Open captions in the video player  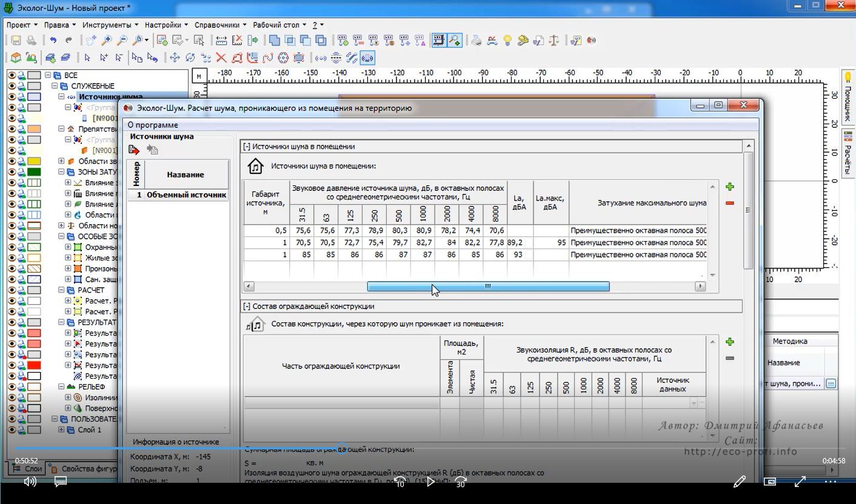[60, 482]
